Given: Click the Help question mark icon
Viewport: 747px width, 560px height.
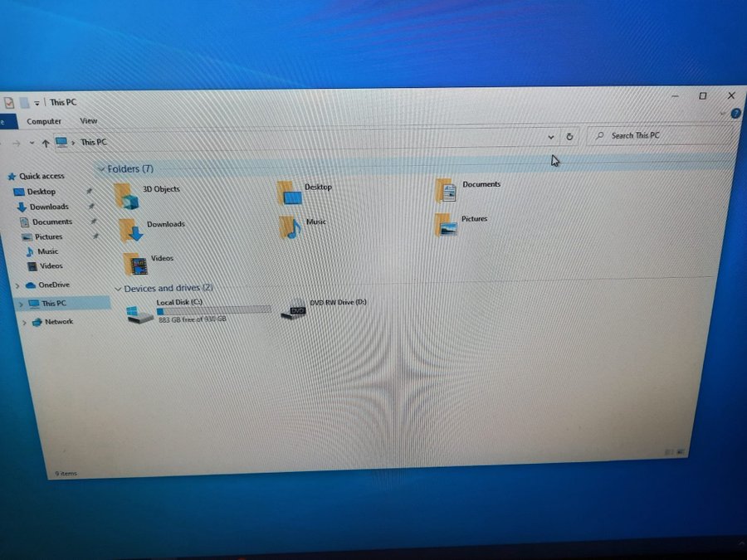Looking at the screenshot, I should [x=735, y=114].
